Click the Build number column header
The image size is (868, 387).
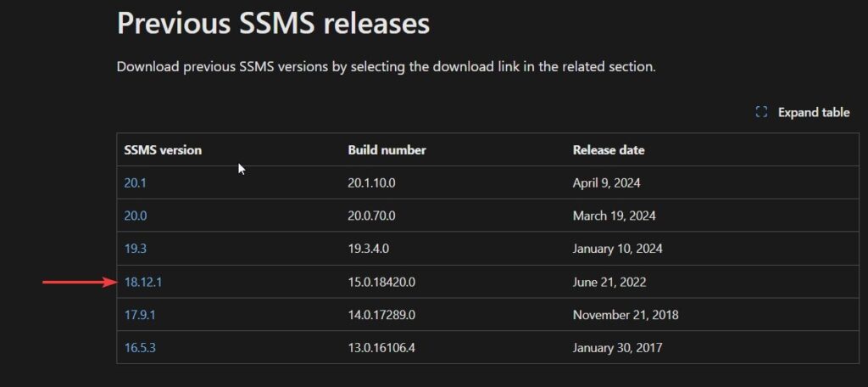click(x=387, y=150)
